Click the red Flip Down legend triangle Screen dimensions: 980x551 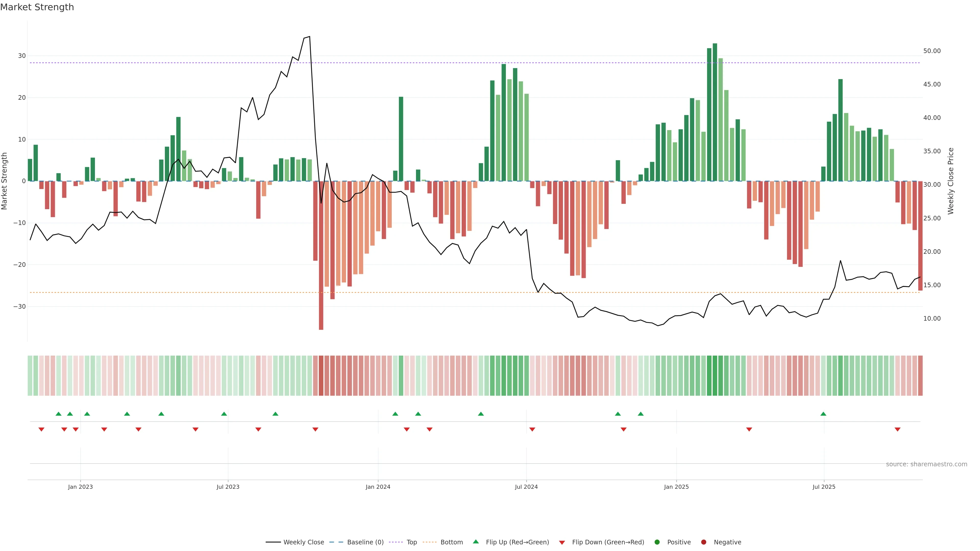[x=562, y=543]
